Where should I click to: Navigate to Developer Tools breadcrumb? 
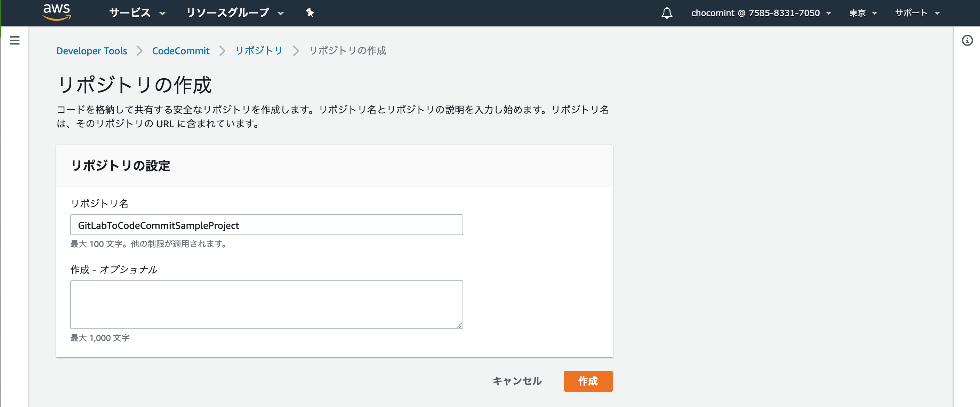(x=92, y=50)
